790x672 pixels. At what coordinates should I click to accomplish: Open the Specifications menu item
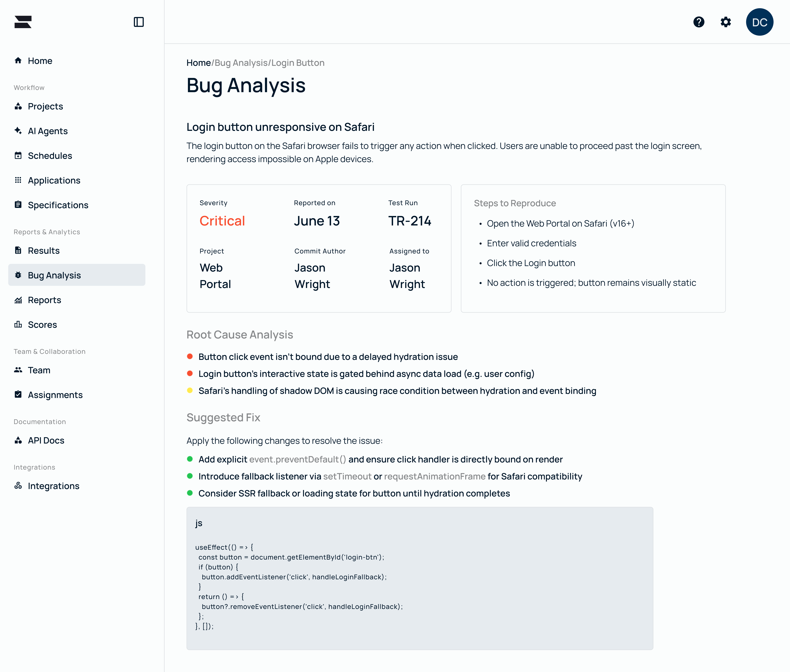(58, 205)
